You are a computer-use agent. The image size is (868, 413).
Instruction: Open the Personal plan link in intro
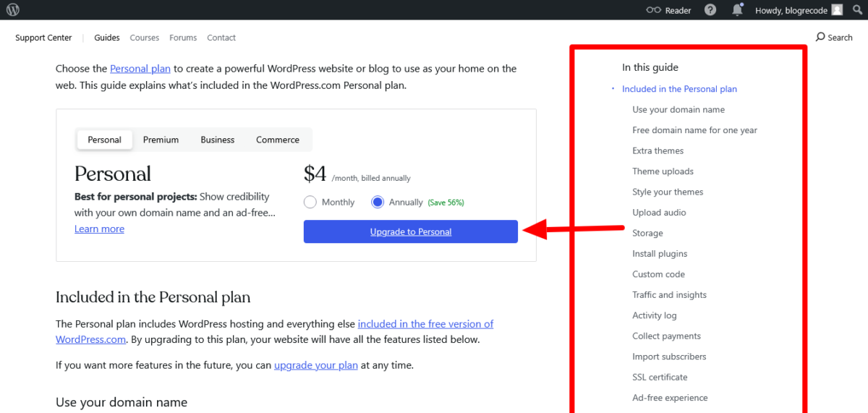tap(140, 69)
